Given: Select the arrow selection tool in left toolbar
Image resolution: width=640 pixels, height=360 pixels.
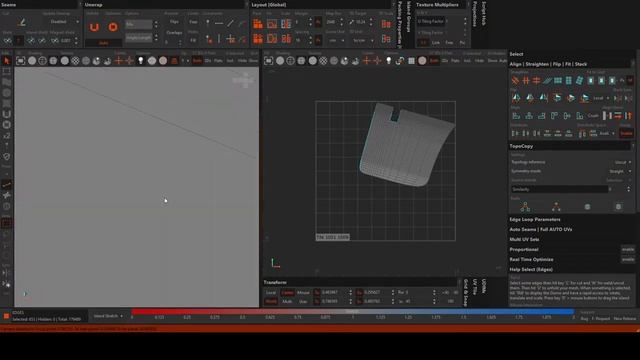Looking at the screenshot, I should pyautogui.click(x=7, y=61).
